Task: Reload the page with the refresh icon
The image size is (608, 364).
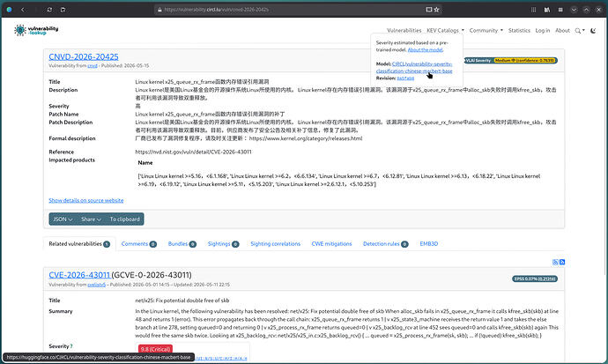Action: (x=49, y=10)
